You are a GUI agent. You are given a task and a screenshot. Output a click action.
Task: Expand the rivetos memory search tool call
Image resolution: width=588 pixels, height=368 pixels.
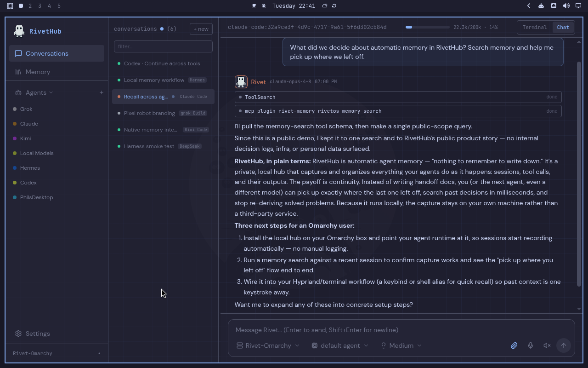tap(398, 111)
